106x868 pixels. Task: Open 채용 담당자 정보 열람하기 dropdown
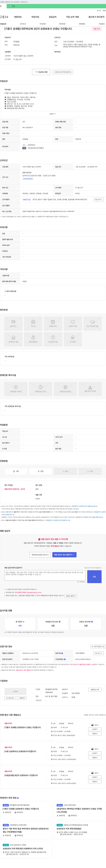tap(64, 555)
